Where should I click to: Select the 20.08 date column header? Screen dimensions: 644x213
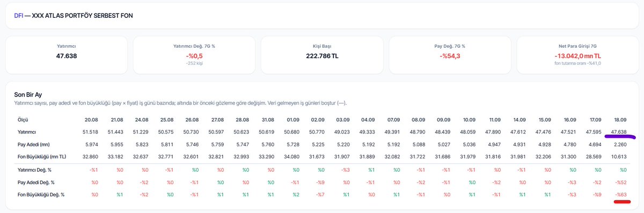click(x=91, y=120)
